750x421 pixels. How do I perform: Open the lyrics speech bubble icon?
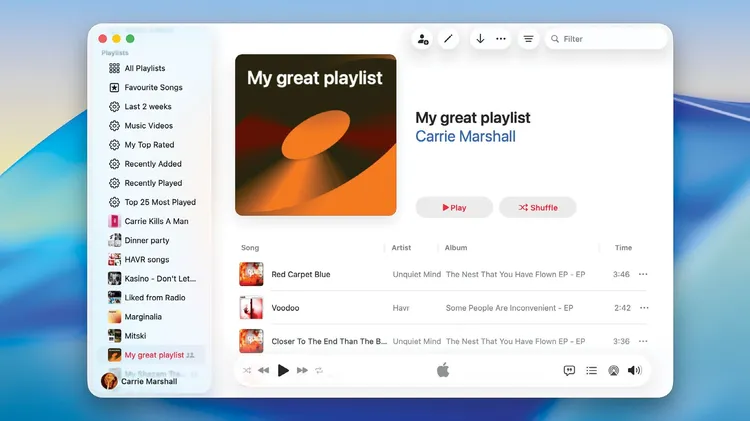pos(569,370)
